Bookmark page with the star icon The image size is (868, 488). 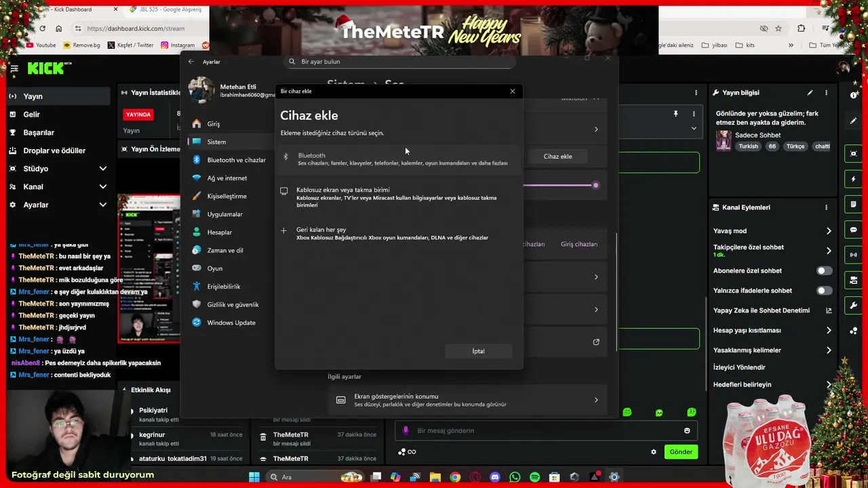(x=778, y=28)
